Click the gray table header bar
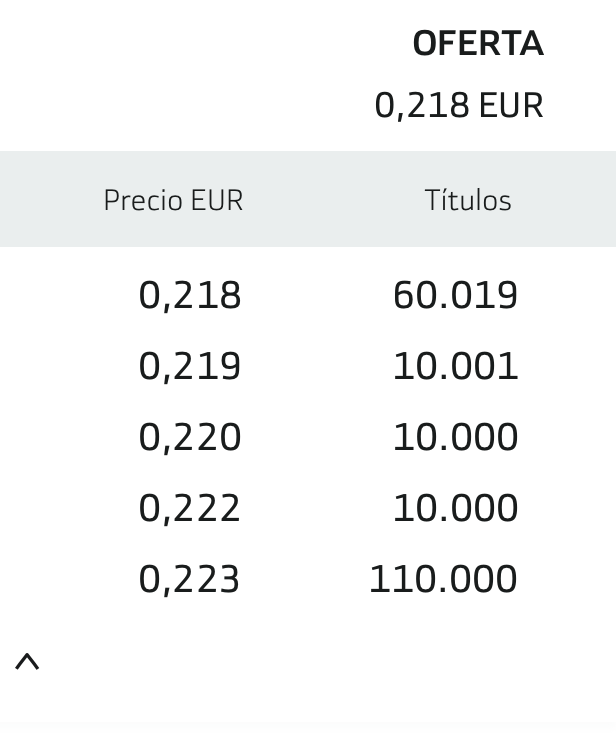 click(308, 199)
